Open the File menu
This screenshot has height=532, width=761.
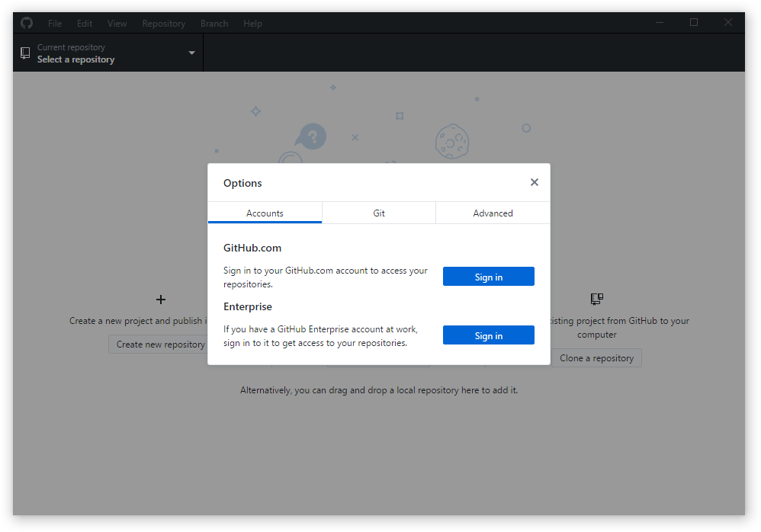click(55, 24)
